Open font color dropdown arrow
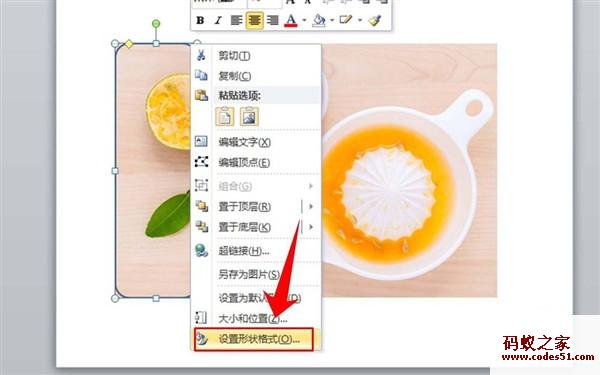The height and width of the screenshot is (375, 600). 304,20
